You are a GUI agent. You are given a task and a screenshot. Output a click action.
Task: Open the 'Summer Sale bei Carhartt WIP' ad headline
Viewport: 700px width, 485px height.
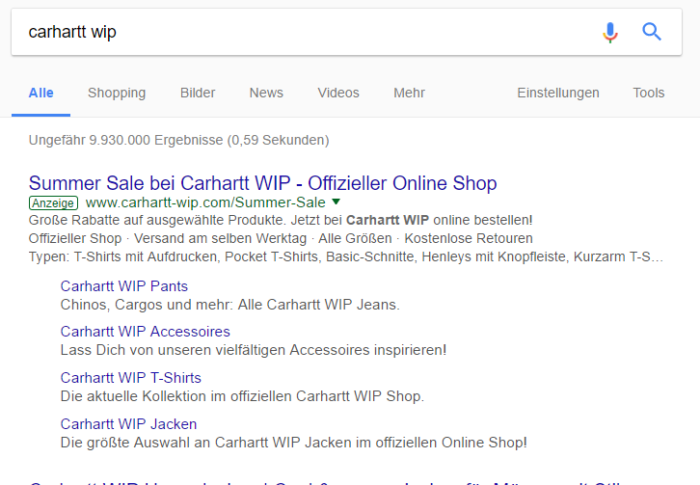263,183
